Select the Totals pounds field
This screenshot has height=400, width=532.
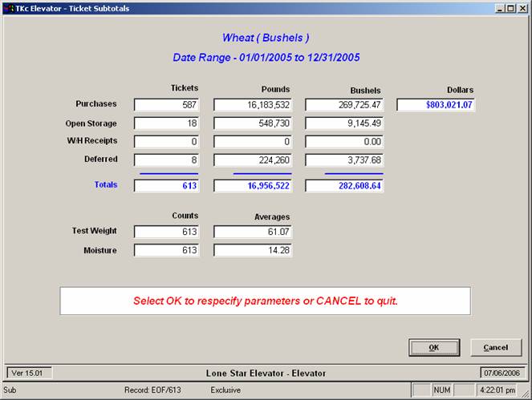253,186
